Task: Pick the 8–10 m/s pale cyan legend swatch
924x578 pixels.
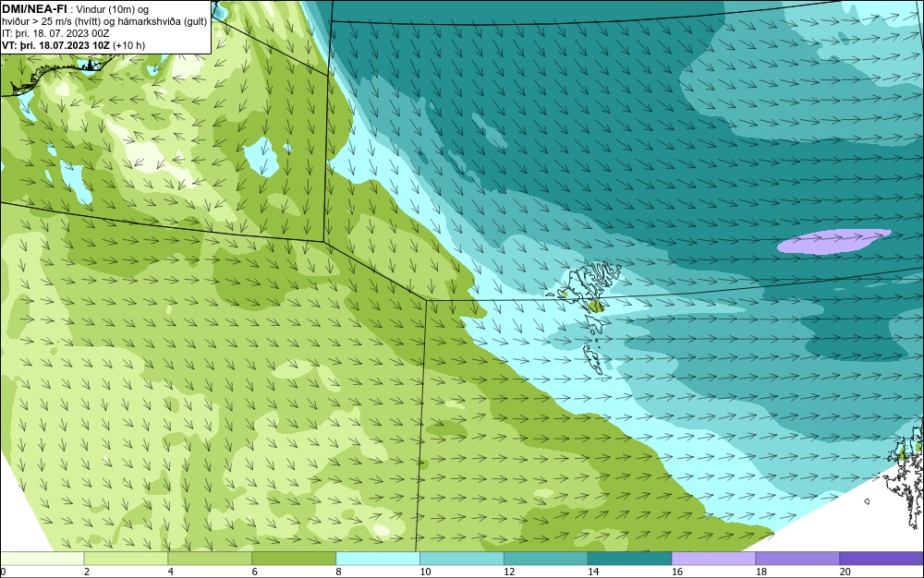Action: (378, 559)
